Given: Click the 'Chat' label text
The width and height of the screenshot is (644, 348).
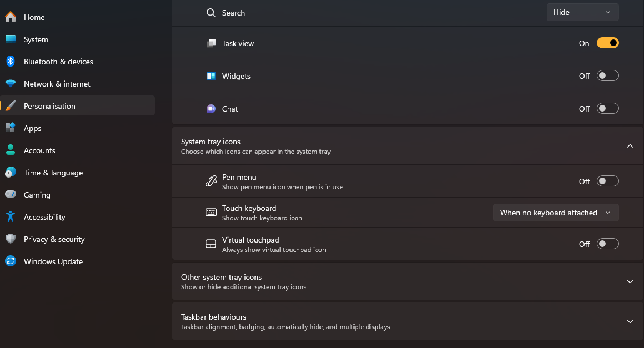Looking at the screenshot, I should [x=230, y=109].
